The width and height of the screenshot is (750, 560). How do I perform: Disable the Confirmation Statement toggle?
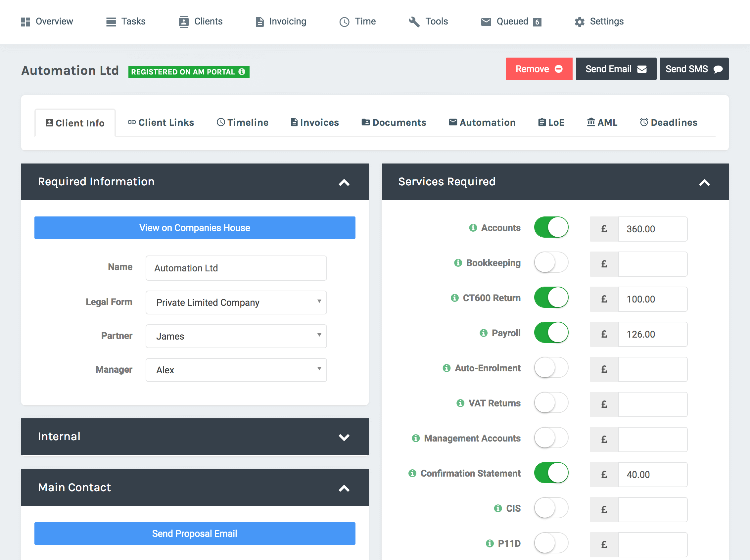coord(551,474)
